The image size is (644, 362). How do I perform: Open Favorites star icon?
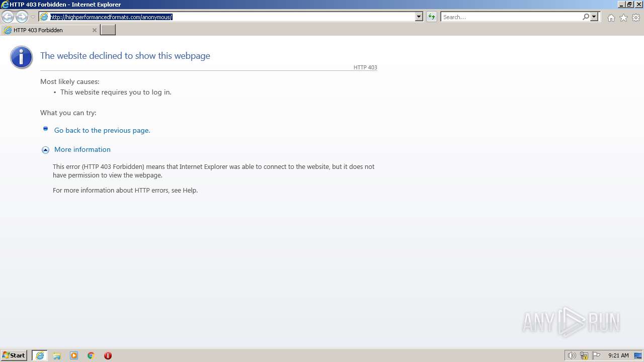pos(623,18)
